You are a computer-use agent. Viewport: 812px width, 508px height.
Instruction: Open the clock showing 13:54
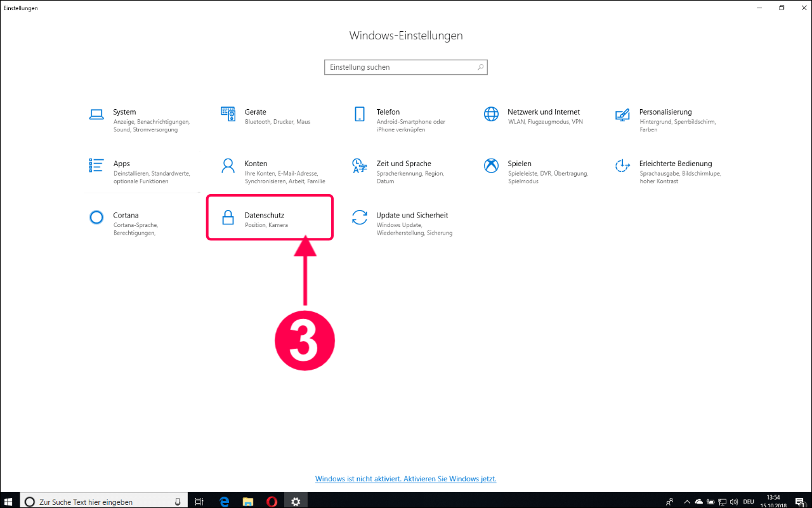(x=773, y=502)
